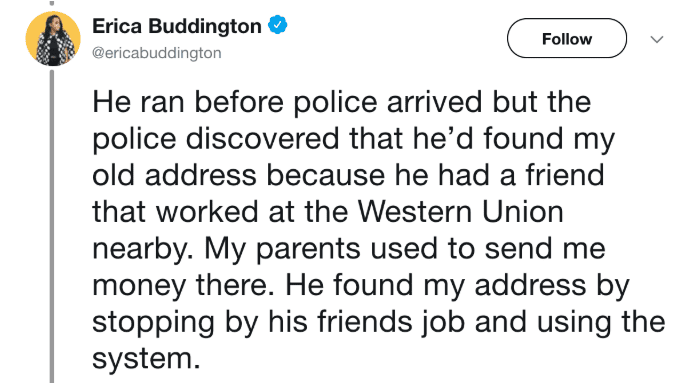
Task: Click the words "police discovered" in tweet
Action: [x=216, y=139]
